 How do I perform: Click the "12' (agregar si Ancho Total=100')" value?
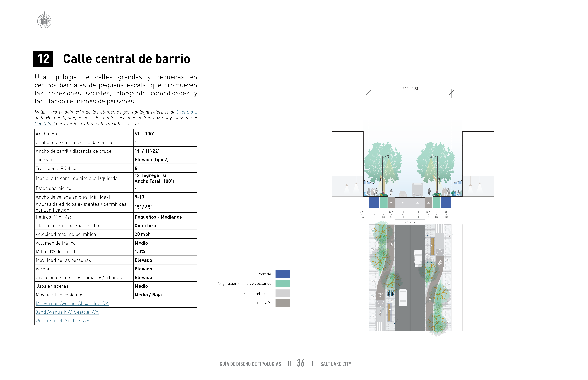coord(154,178)
